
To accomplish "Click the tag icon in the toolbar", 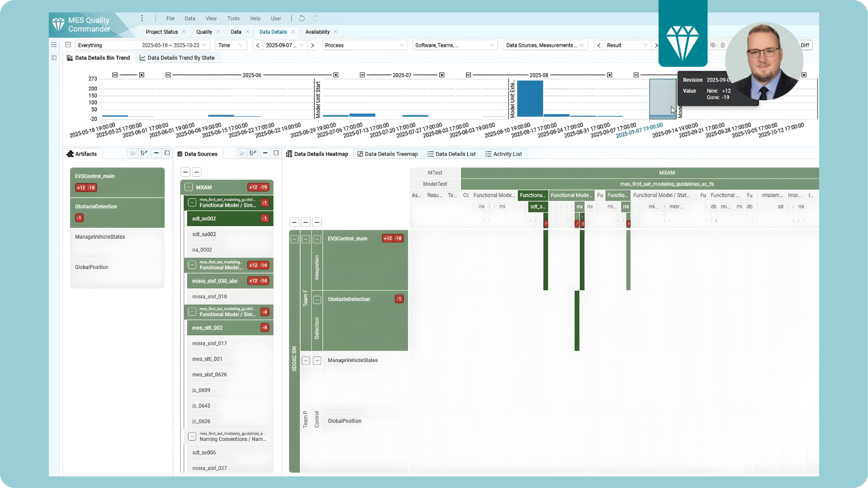I will click(713, 45).
